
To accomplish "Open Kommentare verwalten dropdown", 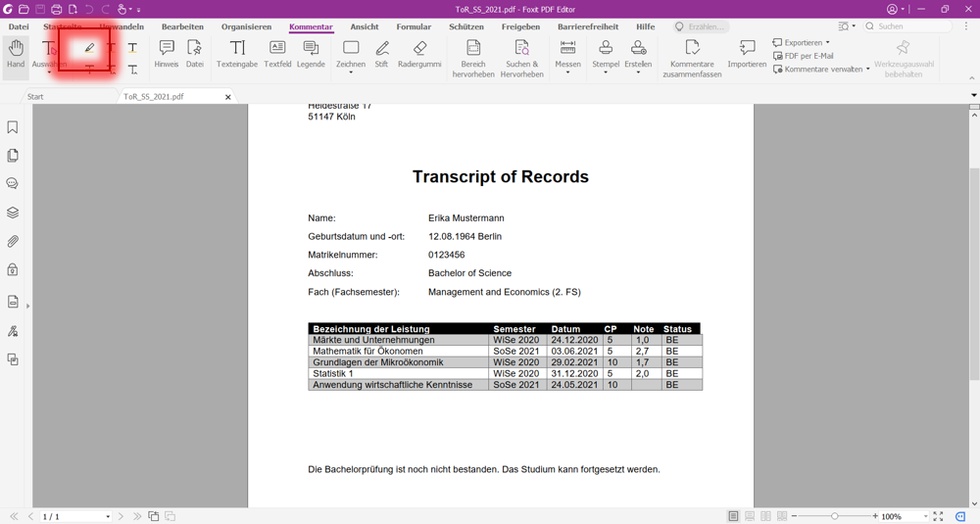I will (x=867, y=70).
